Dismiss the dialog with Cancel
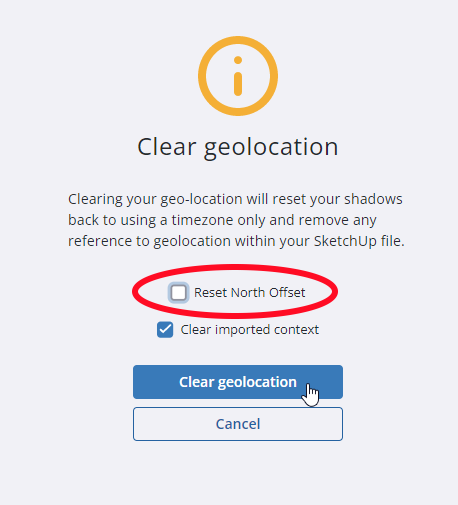Viewport: 458px width, 505px height. click(x=238, y=424)
